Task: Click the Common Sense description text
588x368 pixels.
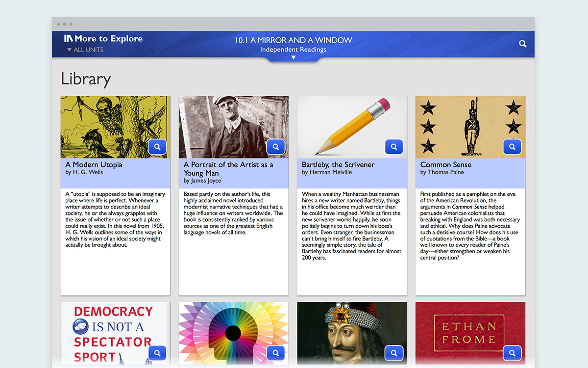Action: (x=469, y=226)
